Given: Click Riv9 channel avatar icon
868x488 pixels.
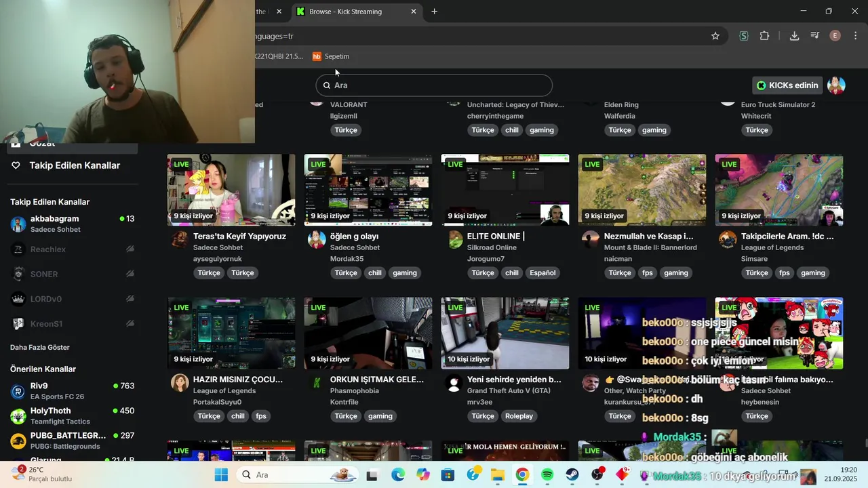Looking at the screenshot, I should tap(18, 391).
